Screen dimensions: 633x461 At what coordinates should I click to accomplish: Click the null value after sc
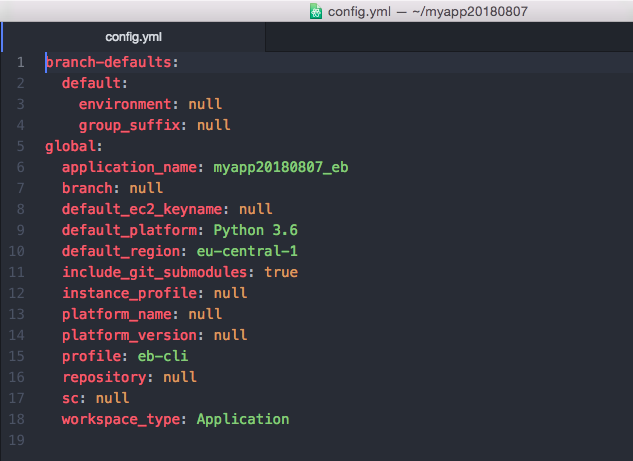coord(113,398)
